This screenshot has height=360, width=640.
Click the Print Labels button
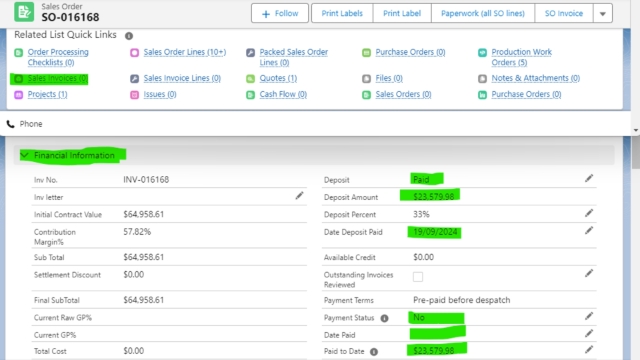point(342,13)
